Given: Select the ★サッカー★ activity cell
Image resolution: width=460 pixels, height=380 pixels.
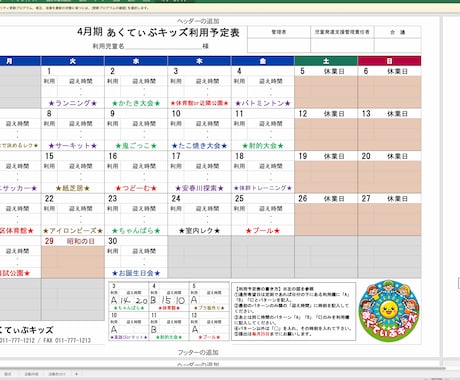Looking at the screenshot, I should pyautogui.click(x=19, y=188).
